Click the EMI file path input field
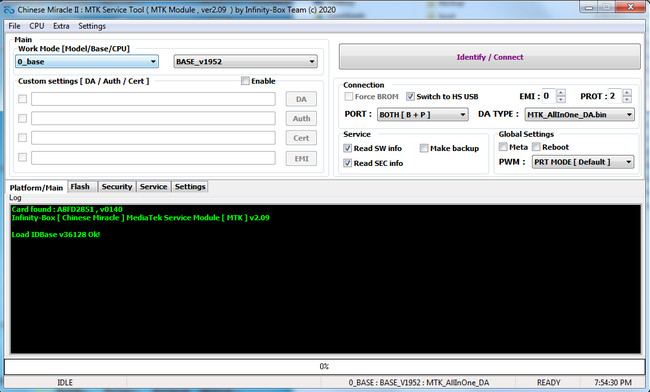Viewport: 650px width, 392px height. [153, 158]
